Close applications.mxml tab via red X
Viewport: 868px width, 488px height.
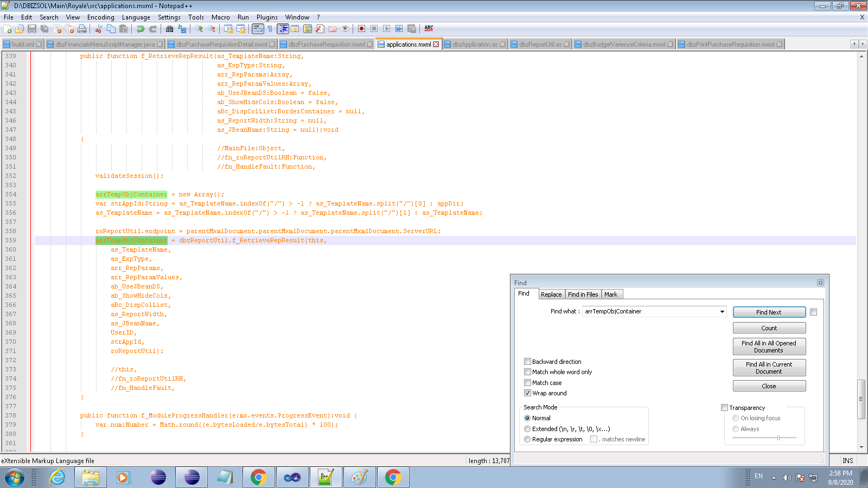click(436, 44)
